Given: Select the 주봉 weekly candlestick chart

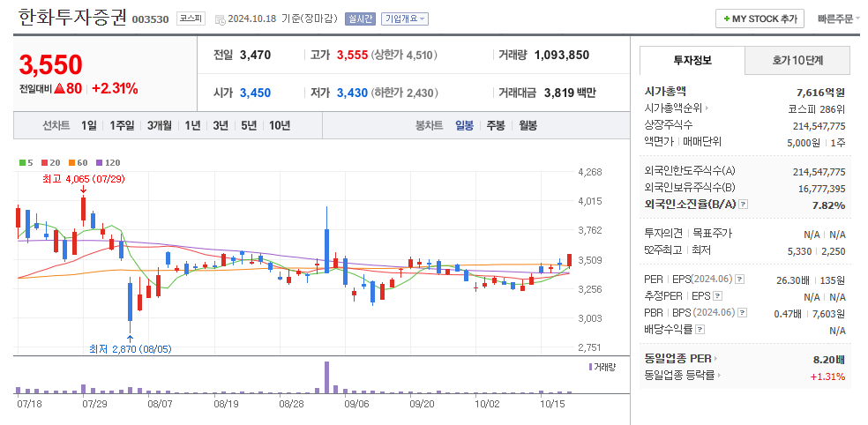Looking at the screenshot, I should (496, 125).
